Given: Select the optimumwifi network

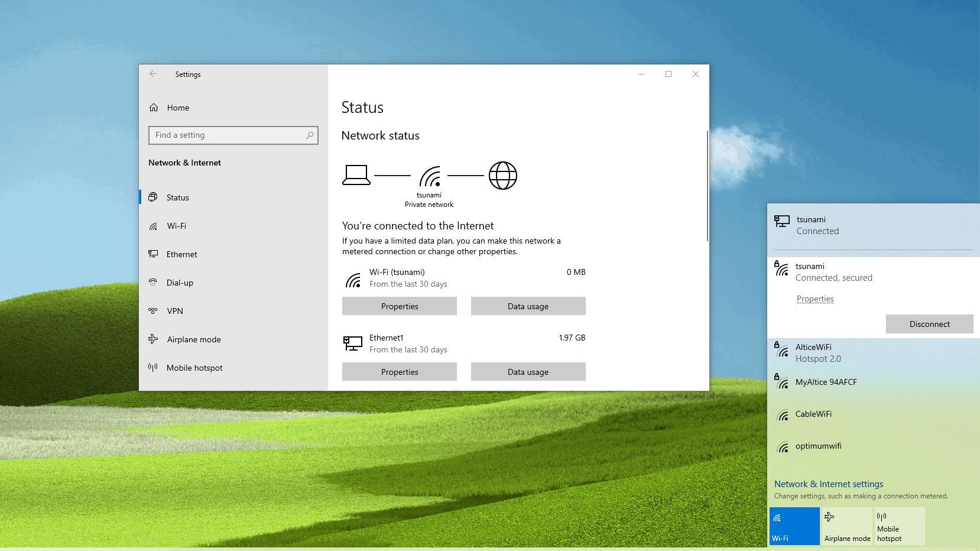Looking at the screenshot, I should pyautogui.click(x=874, y=446).
